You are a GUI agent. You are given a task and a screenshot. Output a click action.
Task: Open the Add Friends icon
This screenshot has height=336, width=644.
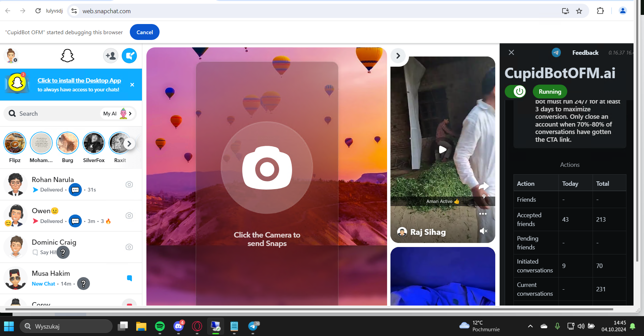[x=111, y=56]
